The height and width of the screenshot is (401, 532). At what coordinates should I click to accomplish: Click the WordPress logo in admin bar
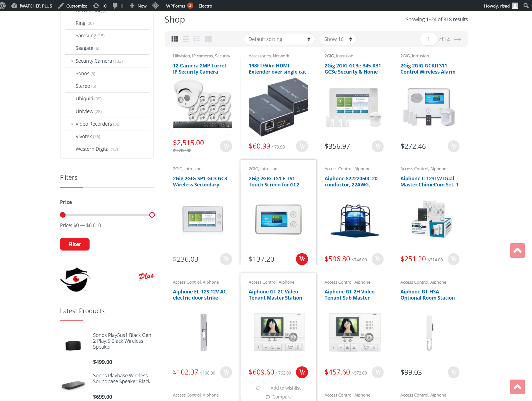coord(3,6)
